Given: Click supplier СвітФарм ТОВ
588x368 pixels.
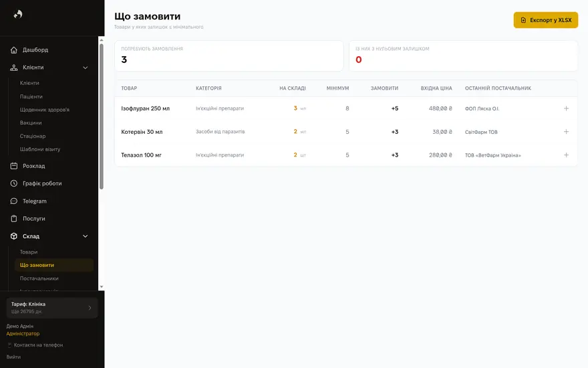Looking at the screenshot, I should (x=481, y=132).
